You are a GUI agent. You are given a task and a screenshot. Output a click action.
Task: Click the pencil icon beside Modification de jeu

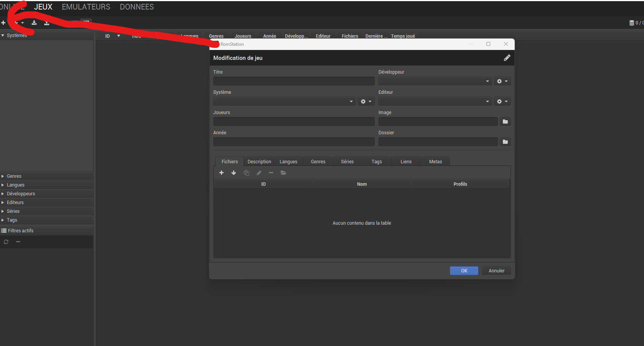click(507, 58)
